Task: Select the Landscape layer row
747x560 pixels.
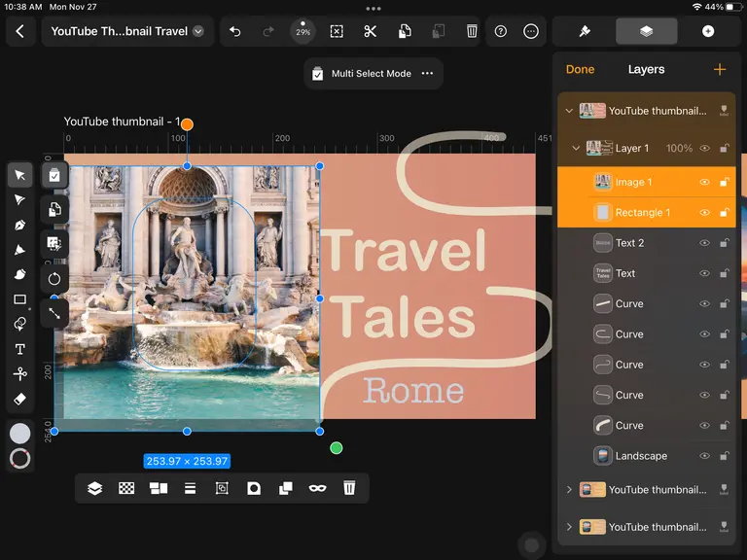Action: 647,456
